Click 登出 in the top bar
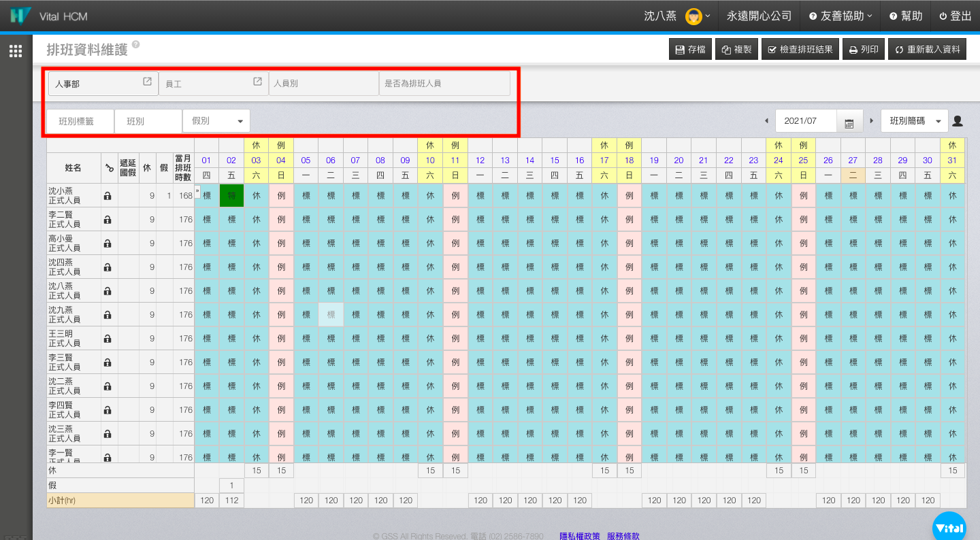This screenshot has width=980, height=540. [955, 16]
